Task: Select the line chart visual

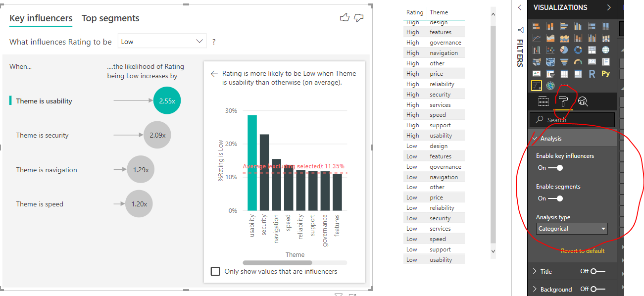Action: pos(537,38)
